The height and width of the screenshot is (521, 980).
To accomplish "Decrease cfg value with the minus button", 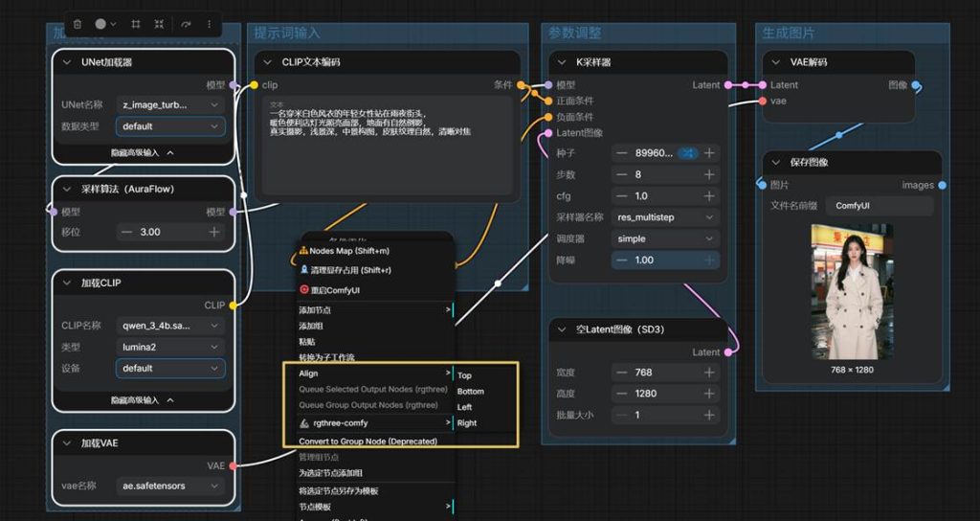I will pos(621,195).
